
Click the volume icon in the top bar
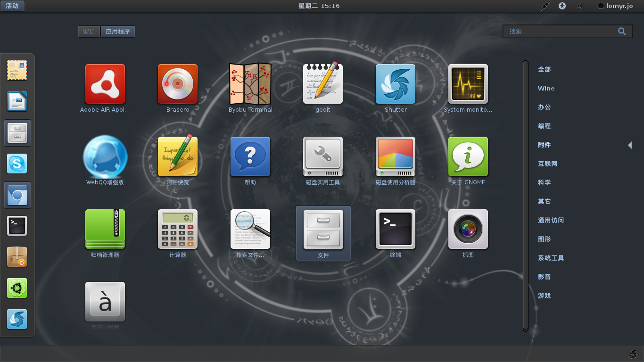579,6
